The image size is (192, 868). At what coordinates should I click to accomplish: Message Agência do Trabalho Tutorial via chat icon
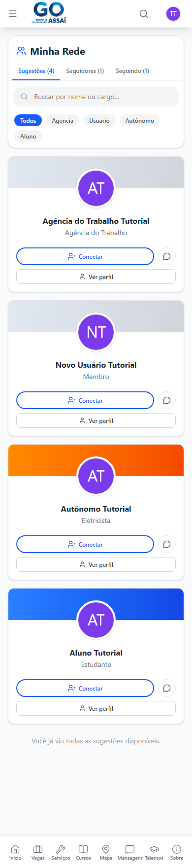pos(167,256)
